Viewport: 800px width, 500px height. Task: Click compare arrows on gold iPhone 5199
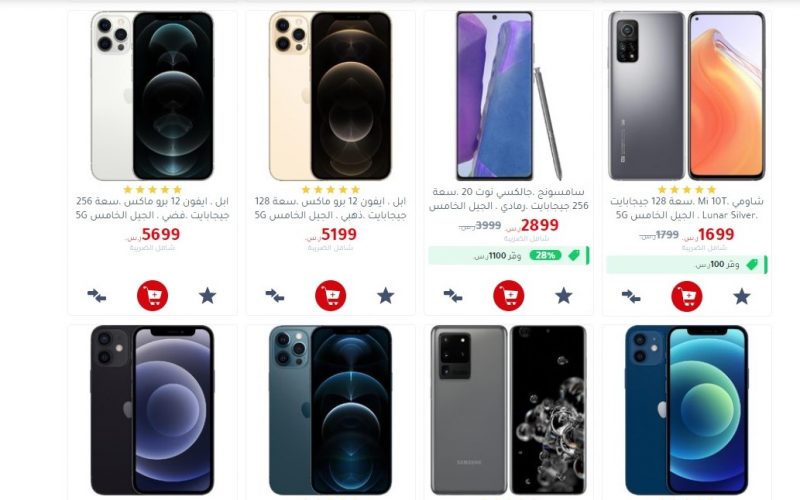point(274,295)
